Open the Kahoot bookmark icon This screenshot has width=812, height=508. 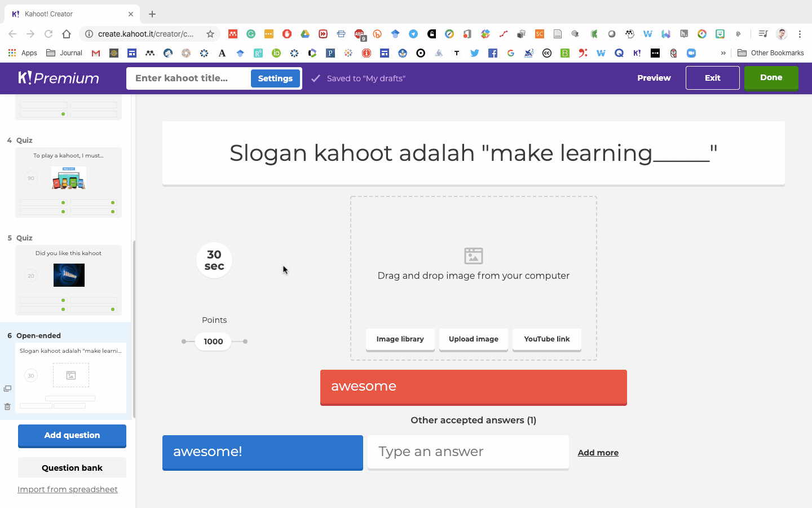click(637, 53)
